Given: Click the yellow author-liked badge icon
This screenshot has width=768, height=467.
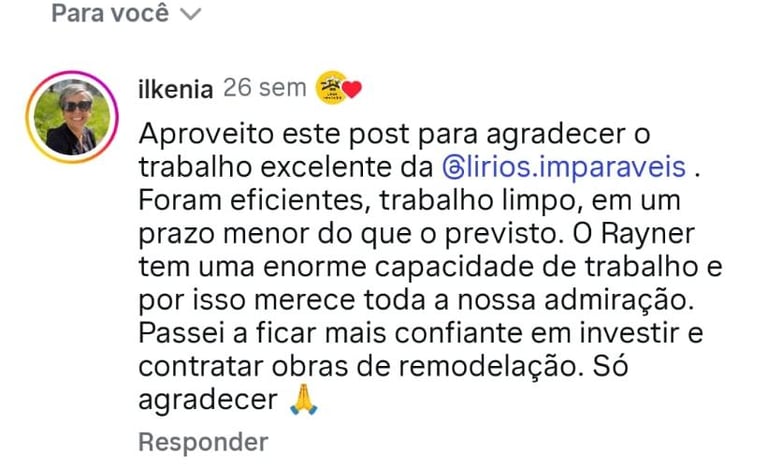Looking at the screenshot, I should tap(332, 88).
